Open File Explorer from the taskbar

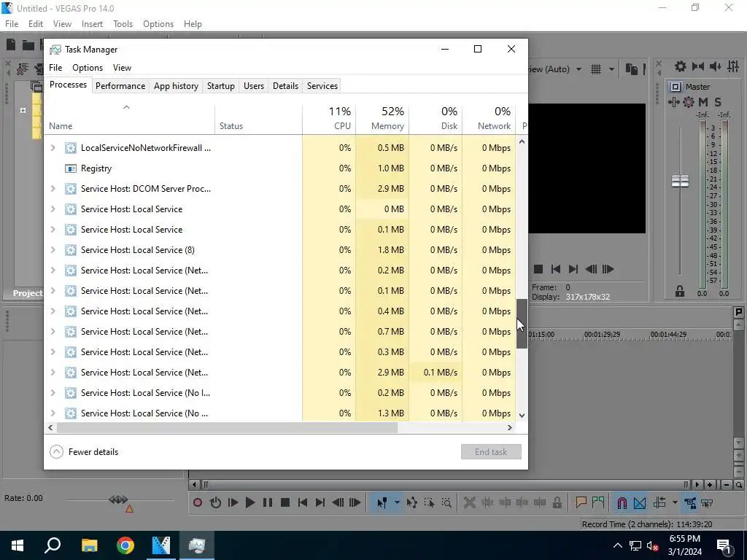pos(89,545)
